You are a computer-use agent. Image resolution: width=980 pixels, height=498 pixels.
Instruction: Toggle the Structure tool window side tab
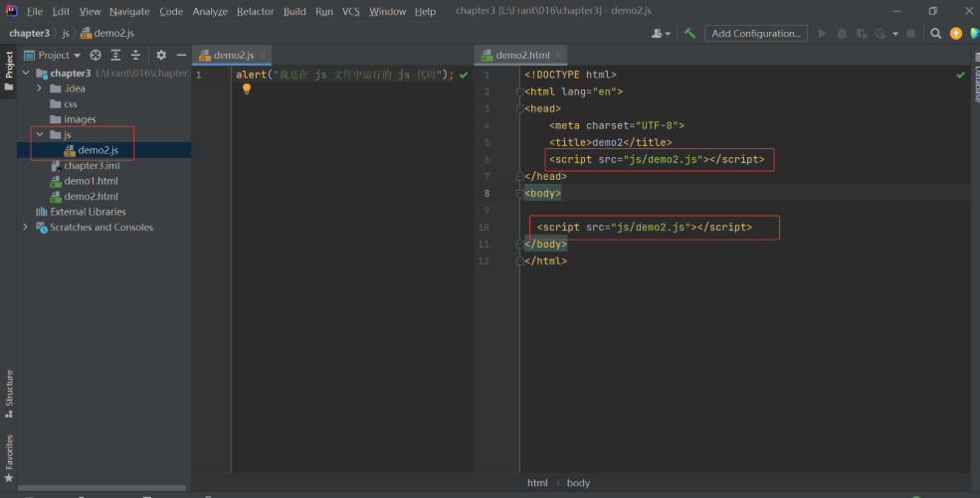coord(9,395)
